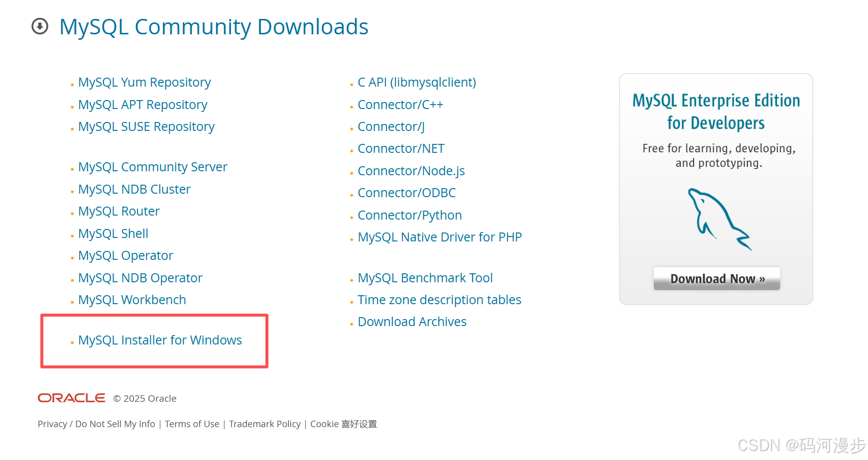
Task: Open Time zone description tables link
Action: (x=439, y=300)
